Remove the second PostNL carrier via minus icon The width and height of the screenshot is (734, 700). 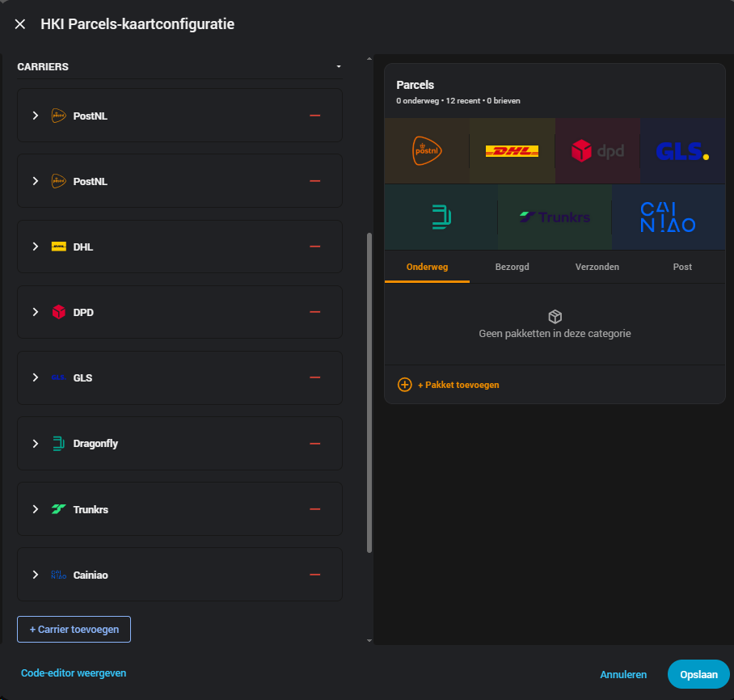point(315,181)
